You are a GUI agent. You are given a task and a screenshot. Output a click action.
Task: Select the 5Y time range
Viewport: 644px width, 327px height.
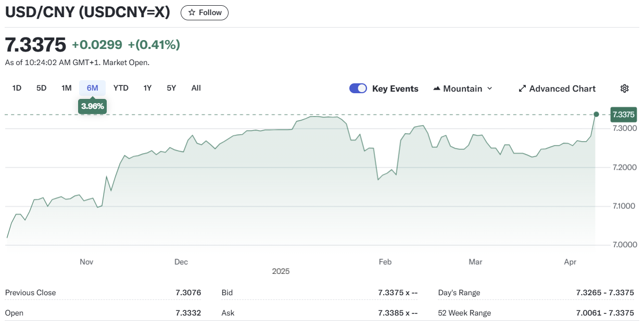coord(171,88)
